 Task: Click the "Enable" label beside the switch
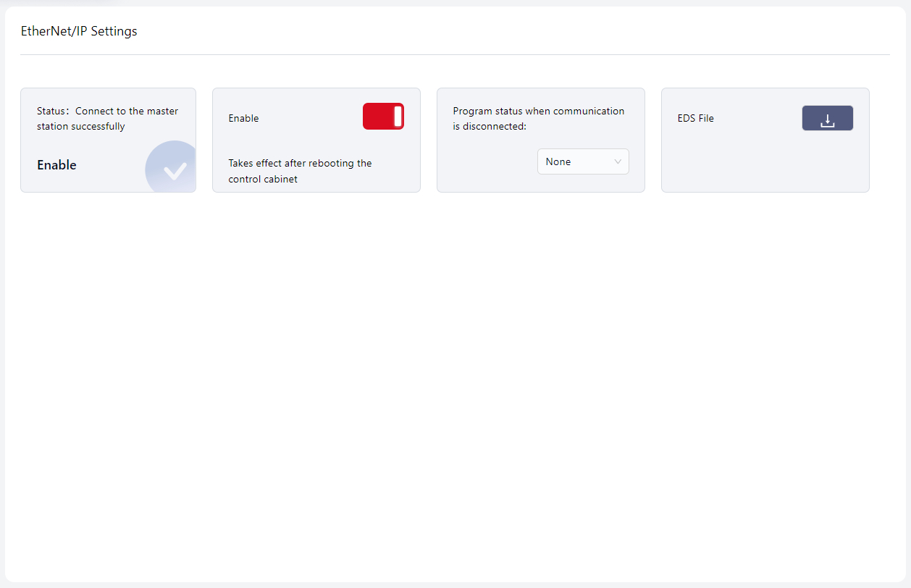tap(243, 118)
